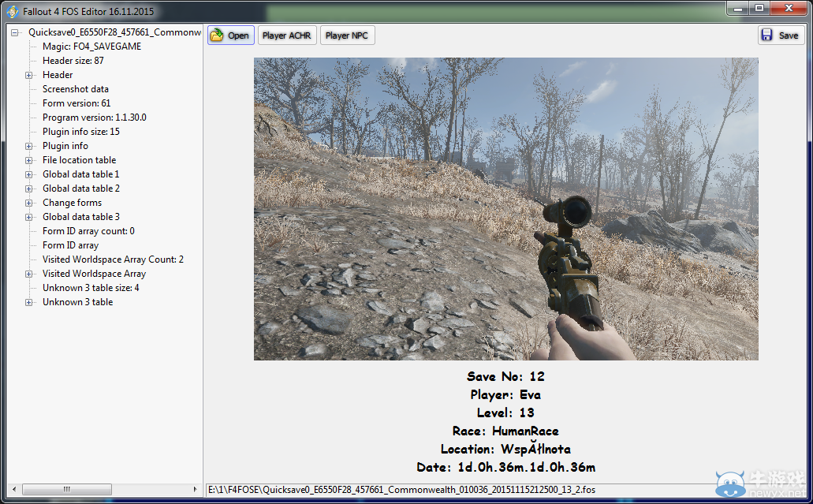Image resolution: width=813 pixels, height=504 pixels.
Task: Click the tree scrollbar left arrow
Action: (x=14, y=489)
